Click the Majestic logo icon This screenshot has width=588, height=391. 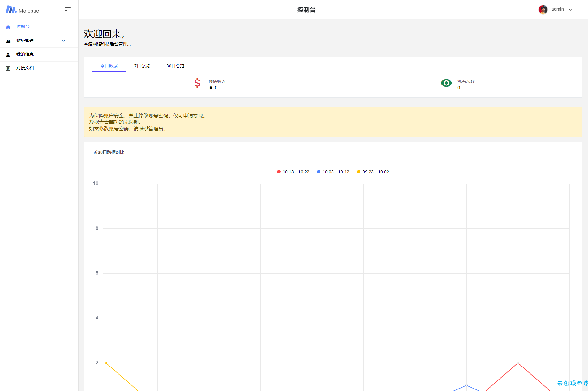tap(11, 10)
